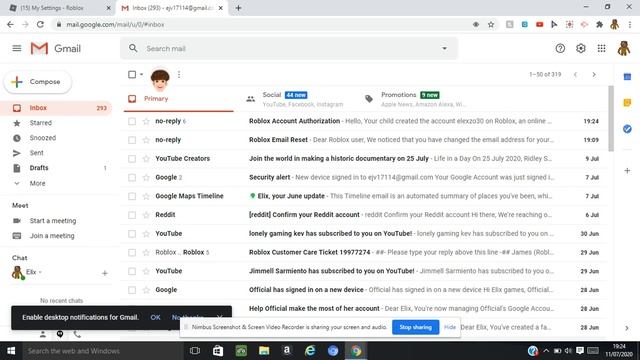Open the Hangouts conversations icon at bottom
The width and height of the screenshot is (640, 360).
[x=60, y=334]
